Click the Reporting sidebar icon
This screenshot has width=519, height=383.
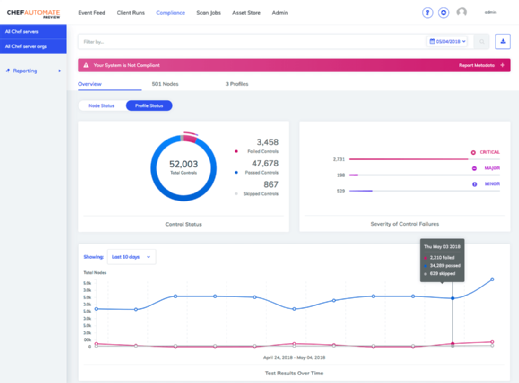pos(8,71)
